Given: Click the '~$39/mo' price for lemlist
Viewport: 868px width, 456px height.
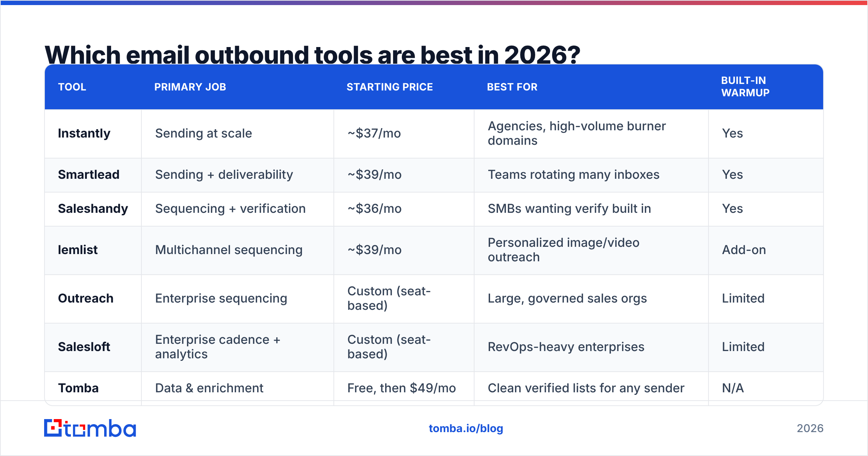Looking at the screenshot, I should (x=374, y=250).
